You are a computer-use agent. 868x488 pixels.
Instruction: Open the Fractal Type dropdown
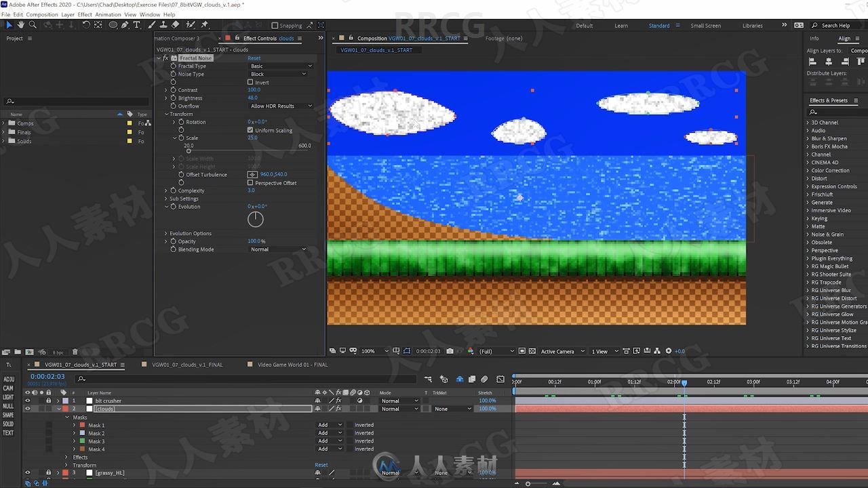281,66
